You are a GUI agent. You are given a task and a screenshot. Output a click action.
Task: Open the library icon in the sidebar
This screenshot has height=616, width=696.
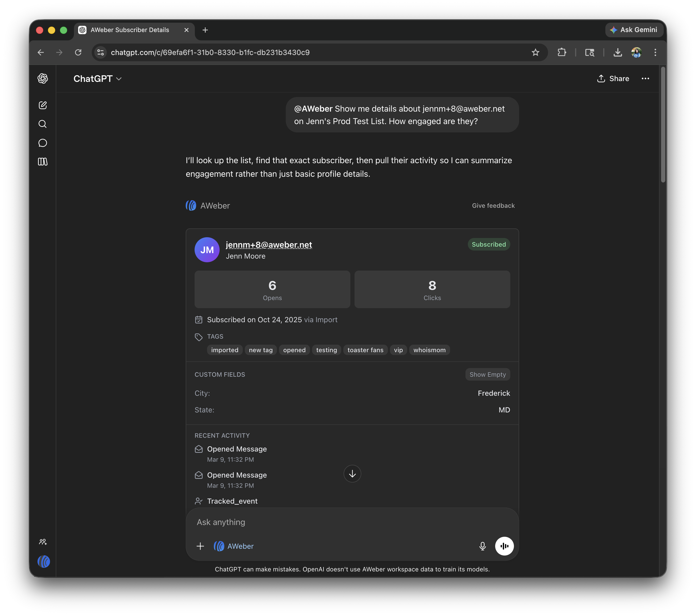[x=42, y=162]
